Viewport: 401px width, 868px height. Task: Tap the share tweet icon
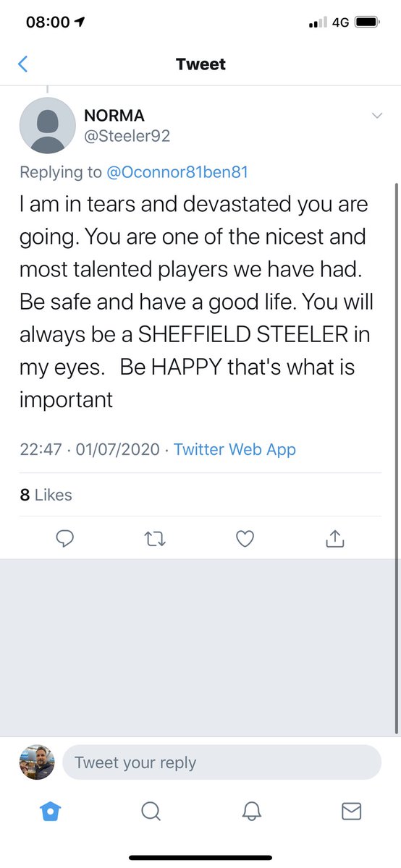point(335,538)
